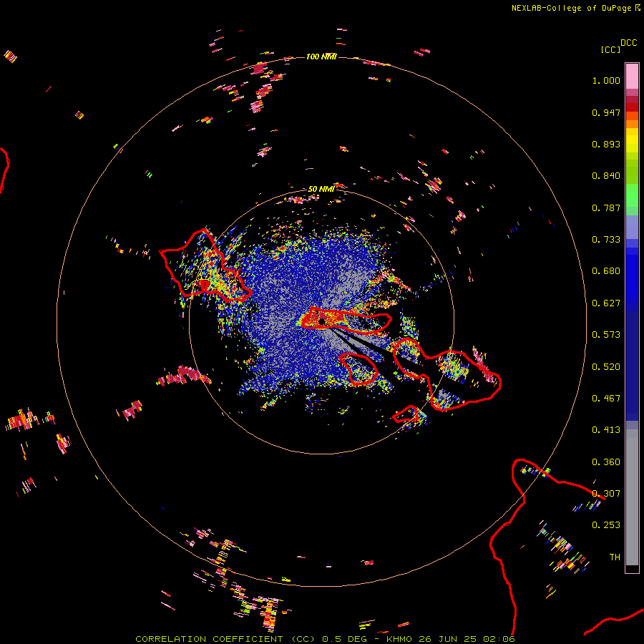Screen dimensions: 644x644
Task: Select the 0.307 legend value
Action: pos(606,494)
